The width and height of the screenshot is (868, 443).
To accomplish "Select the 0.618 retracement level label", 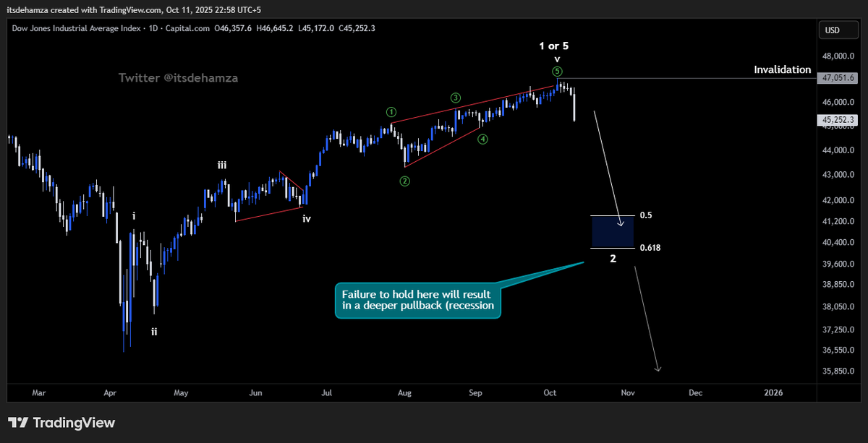I will click(650, 248).
